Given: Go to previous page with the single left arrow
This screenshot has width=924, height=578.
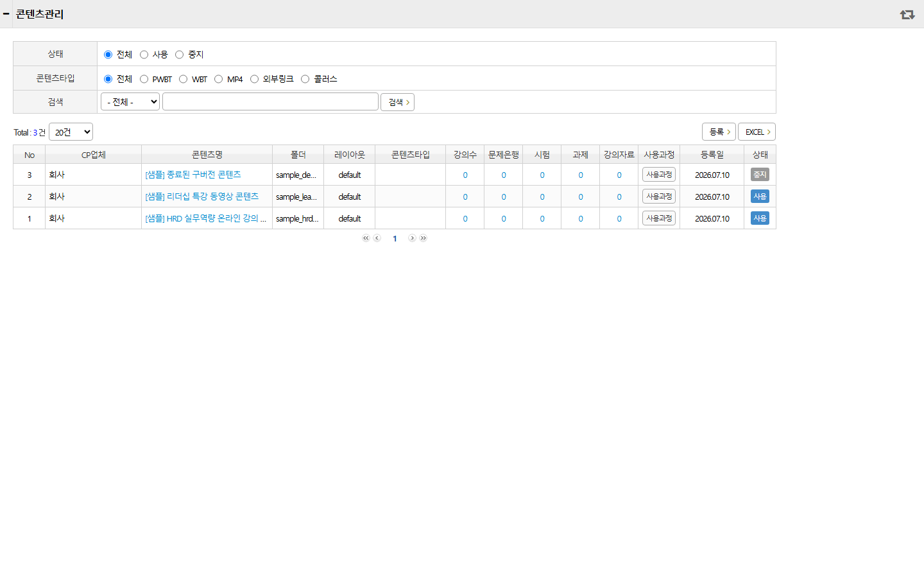Looking at the screenshot, I should [377, 238].
